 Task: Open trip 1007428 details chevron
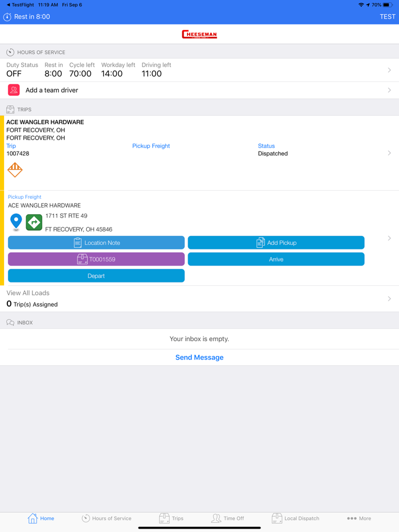(389, 153)
